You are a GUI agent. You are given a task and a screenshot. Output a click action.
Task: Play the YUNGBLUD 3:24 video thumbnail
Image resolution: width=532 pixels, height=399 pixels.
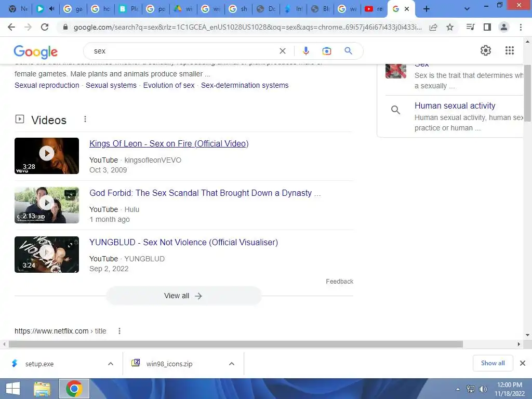pos(47,255)
